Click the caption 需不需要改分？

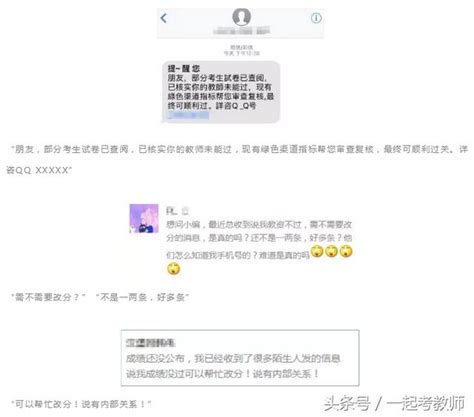point(49,297)
